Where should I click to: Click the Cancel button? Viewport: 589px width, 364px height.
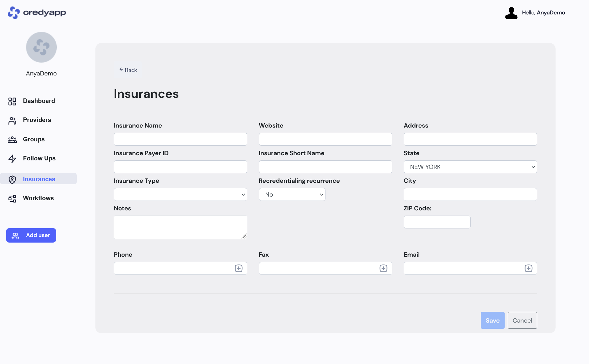pos(522,320)
